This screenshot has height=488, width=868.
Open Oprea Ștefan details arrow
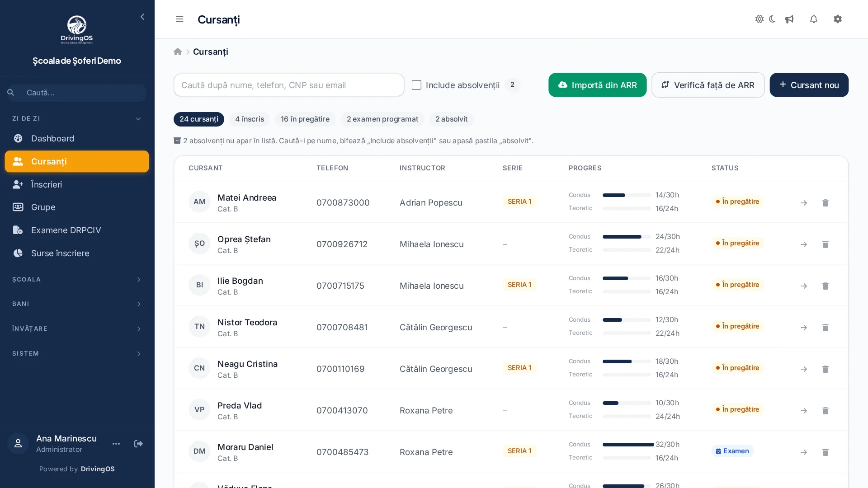[x=804, y=244]
